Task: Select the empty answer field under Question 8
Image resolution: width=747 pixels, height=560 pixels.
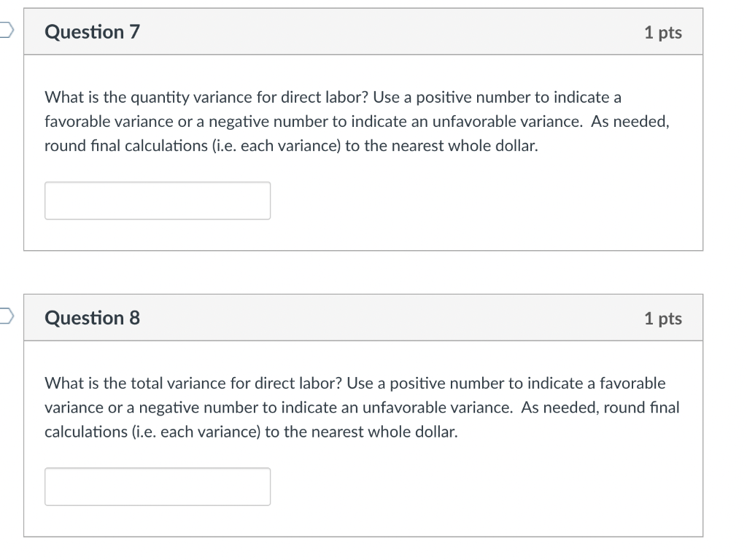Action: 158,486
